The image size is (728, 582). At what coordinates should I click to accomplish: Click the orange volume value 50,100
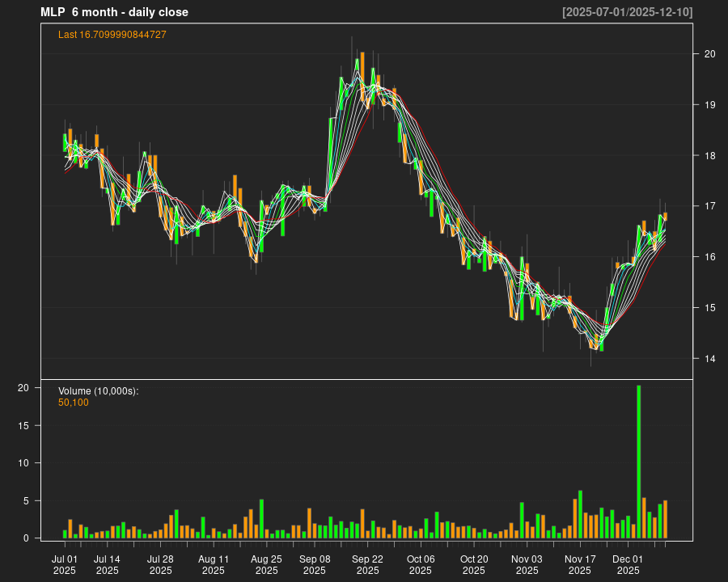74,402
